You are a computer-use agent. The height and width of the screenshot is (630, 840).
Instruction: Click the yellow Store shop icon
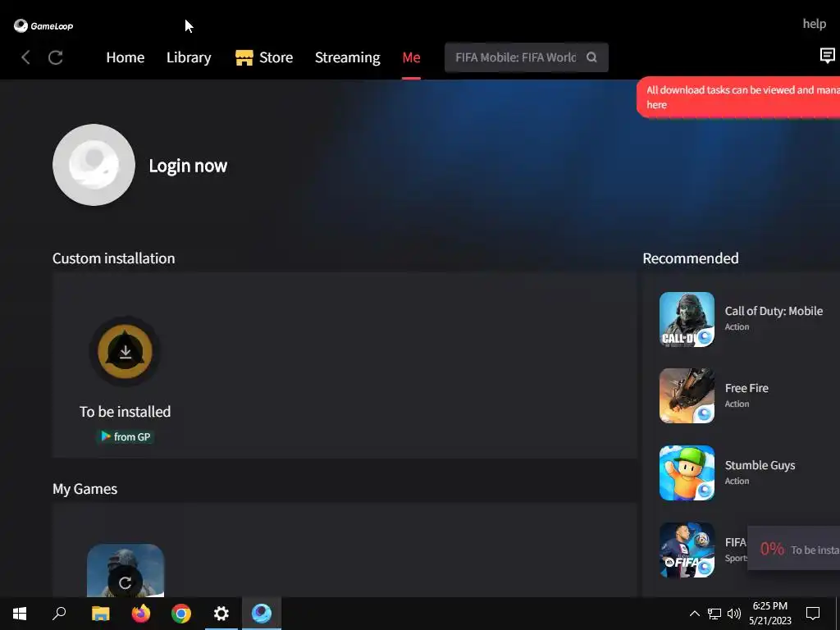click(x=244, y=57)
